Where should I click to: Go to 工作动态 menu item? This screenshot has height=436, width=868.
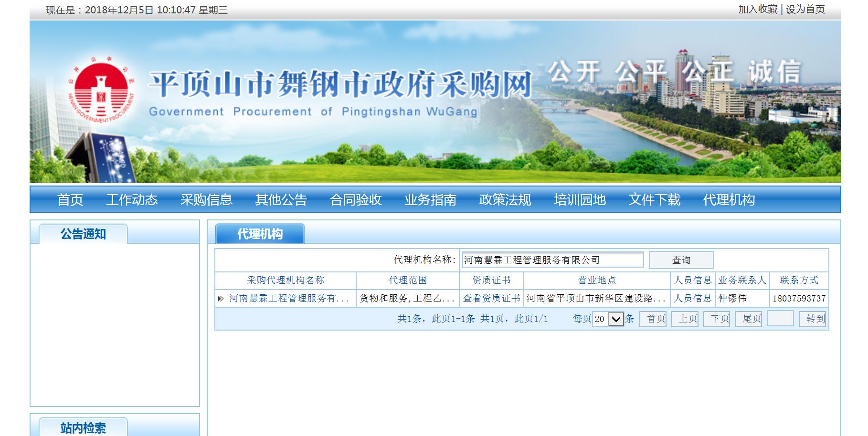point(132,199)
